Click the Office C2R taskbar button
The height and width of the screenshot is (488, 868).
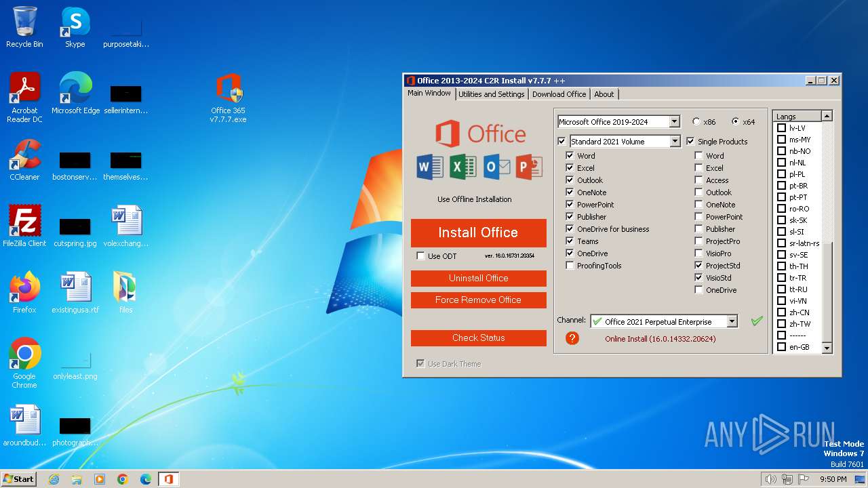click(169, 479)
